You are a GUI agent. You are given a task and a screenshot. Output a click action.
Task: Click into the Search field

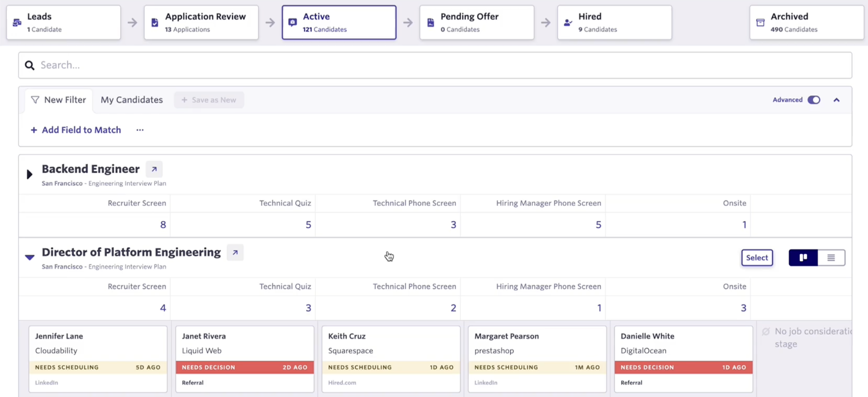435,65
